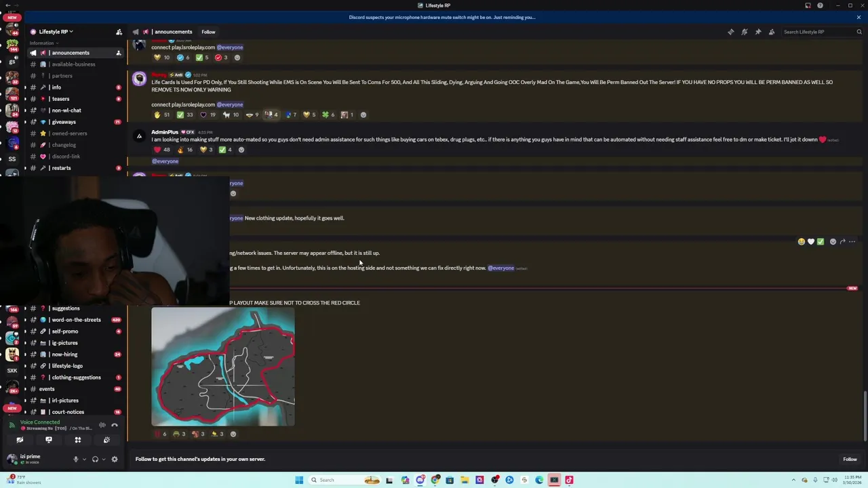Toggle notification settings bell in header
Image resolution: width=868 pixels, height=488 pixels.
coord(745,32)
